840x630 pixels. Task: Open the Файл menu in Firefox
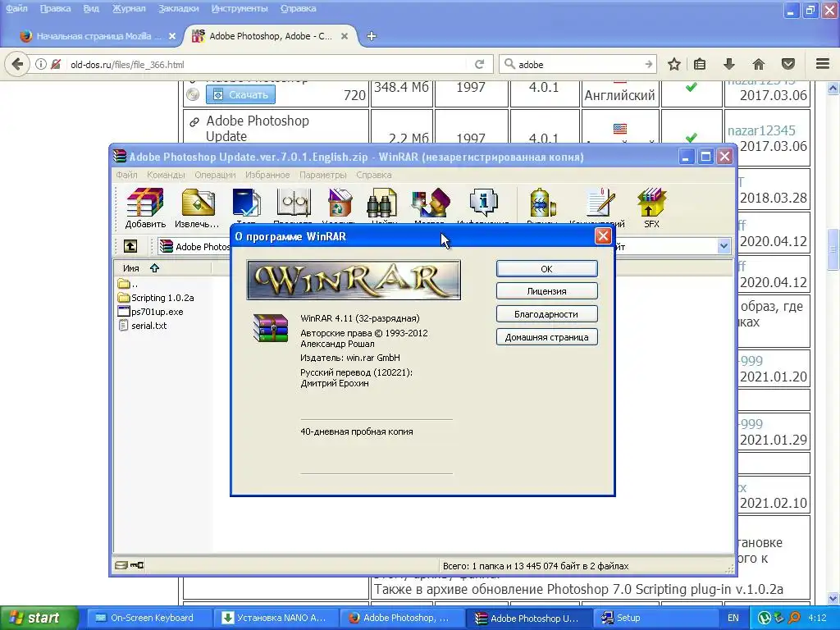click(17, 8)
